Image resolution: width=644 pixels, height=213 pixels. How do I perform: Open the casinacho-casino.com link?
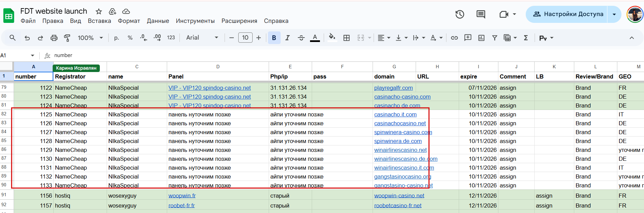pyautogui.click(x=402, y=97)
